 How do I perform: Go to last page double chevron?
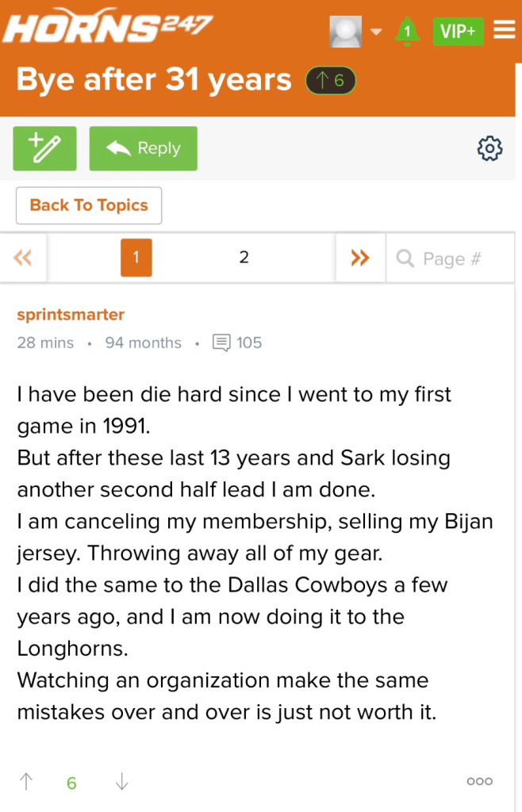pyautogui.click(x=360, y=259)
